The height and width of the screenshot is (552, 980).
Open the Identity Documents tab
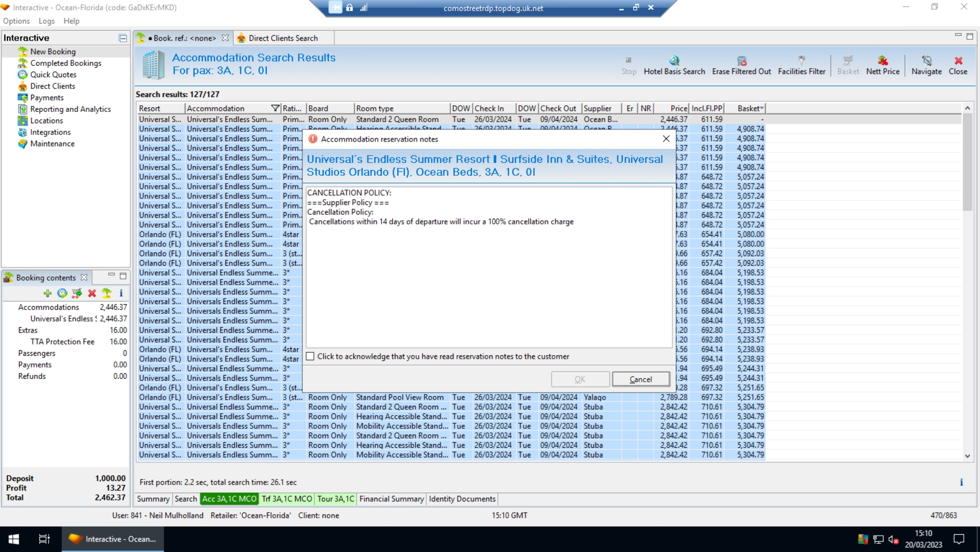pyautogui.click(x=462, y=499)
